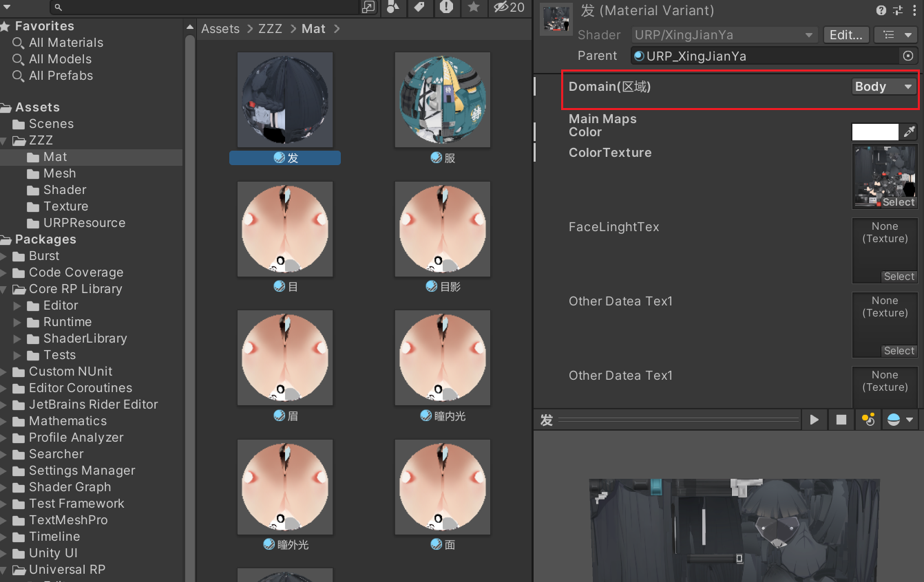
Task: Open the URP/XingJianYa shader dropdown
Action: (724, 35)
